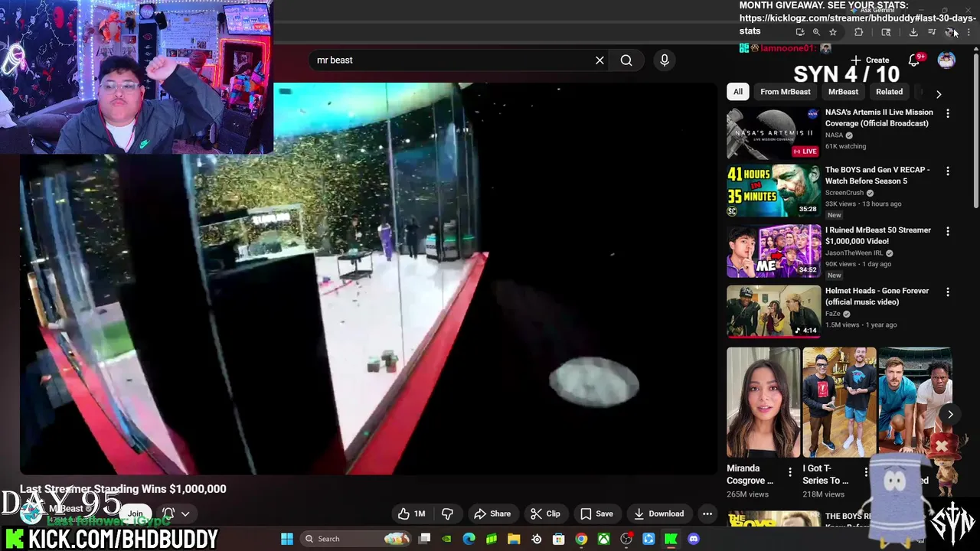
Task: Open Chrome extensions puzzle icon
Action: pyautogui.click(x=858, y=32)
